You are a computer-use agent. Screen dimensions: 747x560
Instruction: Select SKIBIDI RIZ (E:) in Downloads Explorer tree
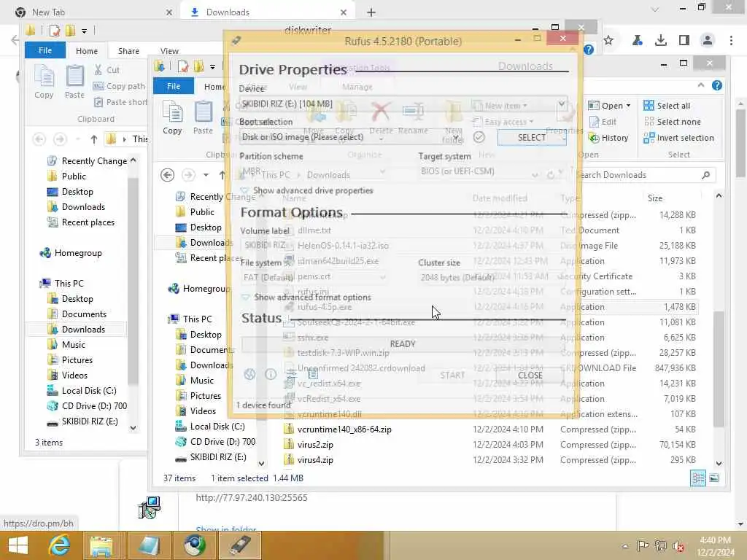(217, 457)
